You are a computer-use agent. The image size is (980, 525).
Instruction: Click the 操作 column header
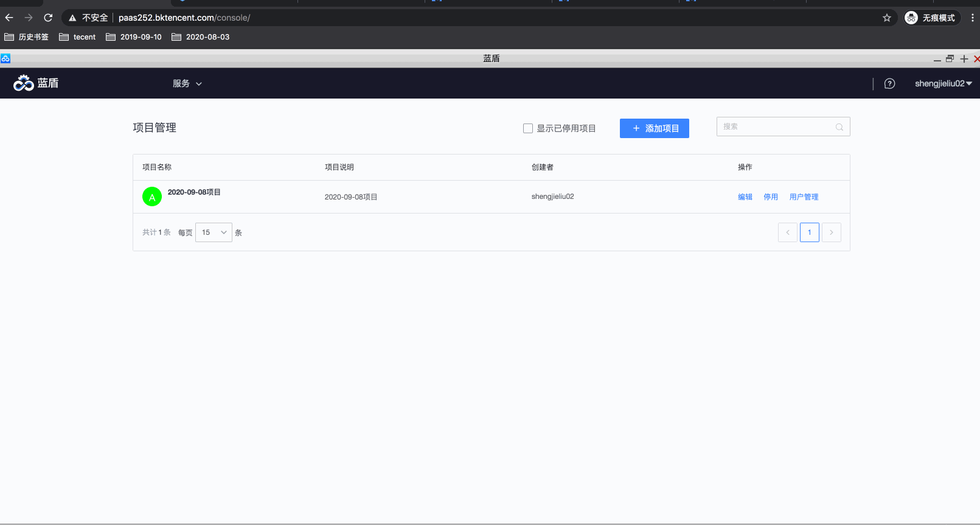tap(745, 167)
